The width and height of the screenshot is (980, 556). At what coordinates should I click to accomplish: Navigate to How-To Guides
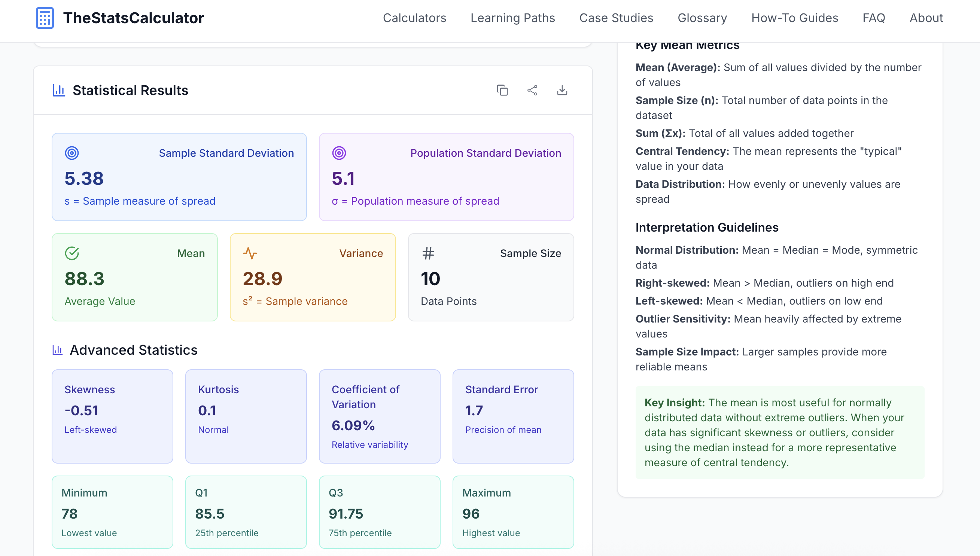794,18
